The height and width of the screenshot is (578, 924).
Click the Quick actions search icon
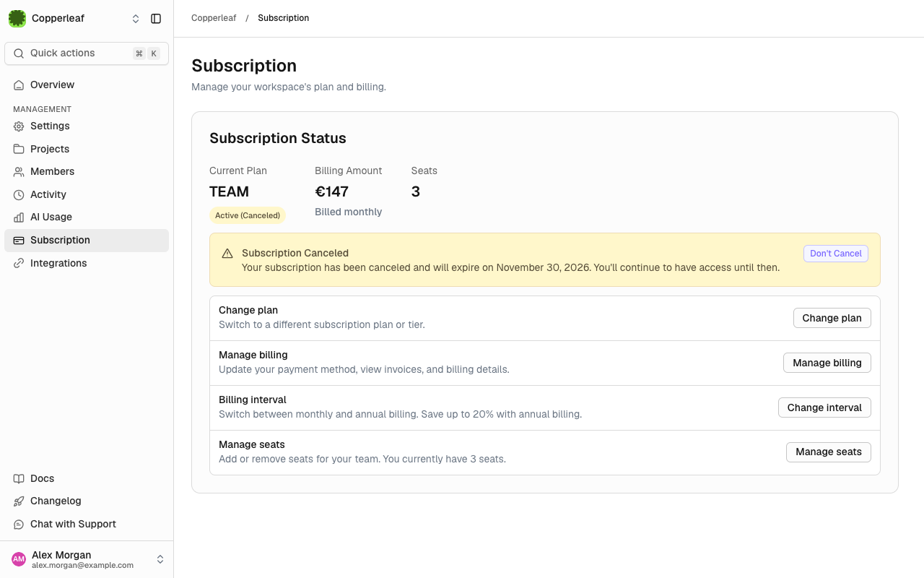[x=19, y=53]
